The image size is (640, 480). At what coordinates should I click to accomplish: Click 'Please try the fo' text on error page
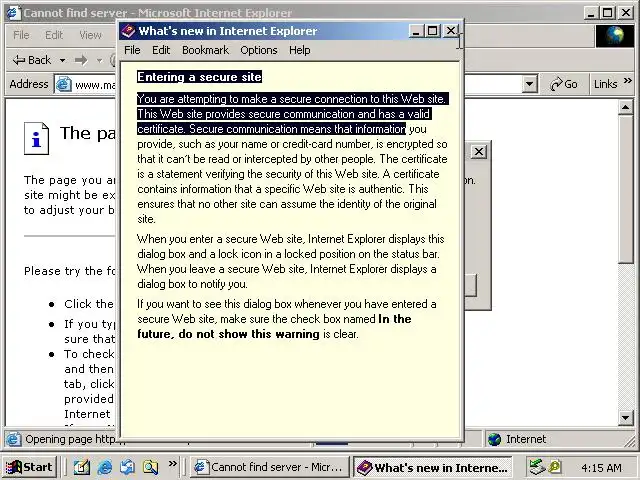[69, 271]
